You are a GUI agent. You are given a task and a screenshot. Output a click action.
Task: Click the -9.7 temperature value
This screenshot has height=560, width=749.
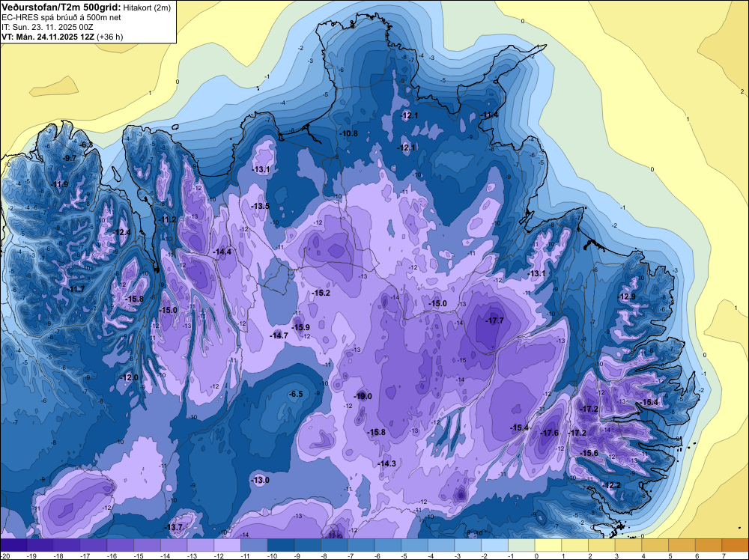(x=69, y=158)
